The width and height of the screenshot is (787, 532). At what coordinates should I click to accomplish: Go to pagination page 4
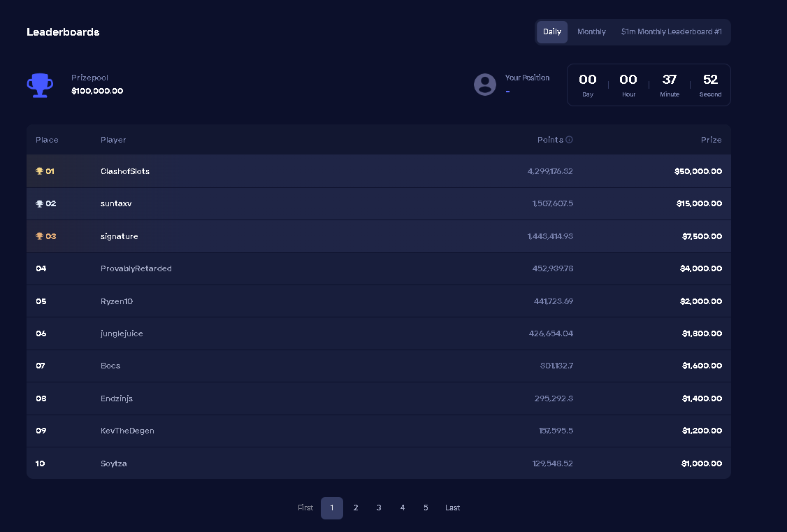[403, 508]
